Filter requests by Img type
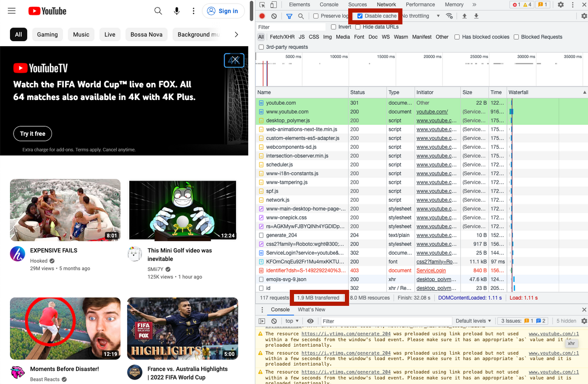Image resolution: width=588 pixels, height=384 pixels. [327, 37]
